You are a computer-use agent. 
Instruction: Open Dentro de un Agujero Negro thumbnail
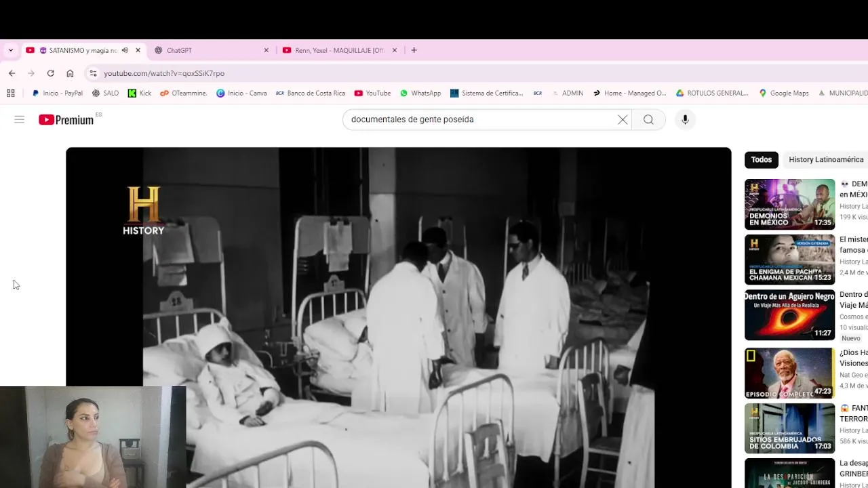tap(789, 315)
